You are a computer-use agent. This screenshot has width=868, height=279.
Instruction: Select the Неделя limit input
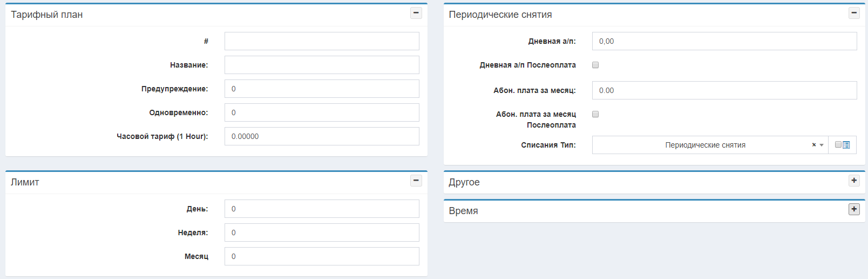pyautogui.click(x=322, y=232)
